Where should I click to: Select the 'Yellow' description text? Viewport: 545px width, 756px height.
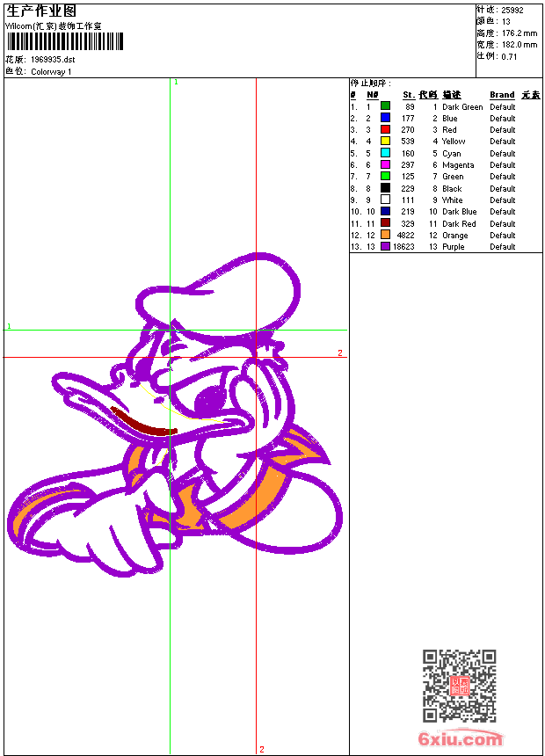click(454, 142)
